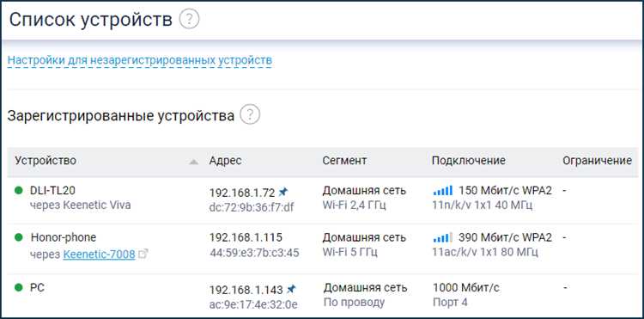Viewport: 644px width, 319px height.
Task: Click Порт 4 text
Action: pos(450,303)
